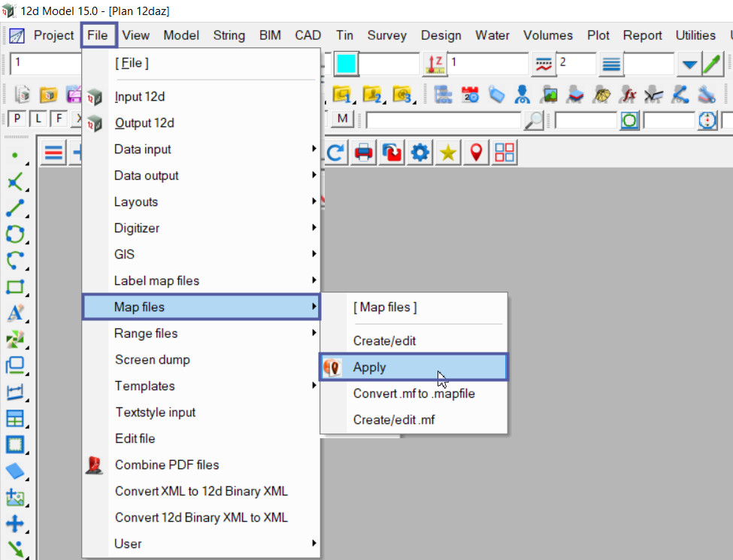733x560 pixels.
Task: Select the line string tool
Action: (15, 207)
